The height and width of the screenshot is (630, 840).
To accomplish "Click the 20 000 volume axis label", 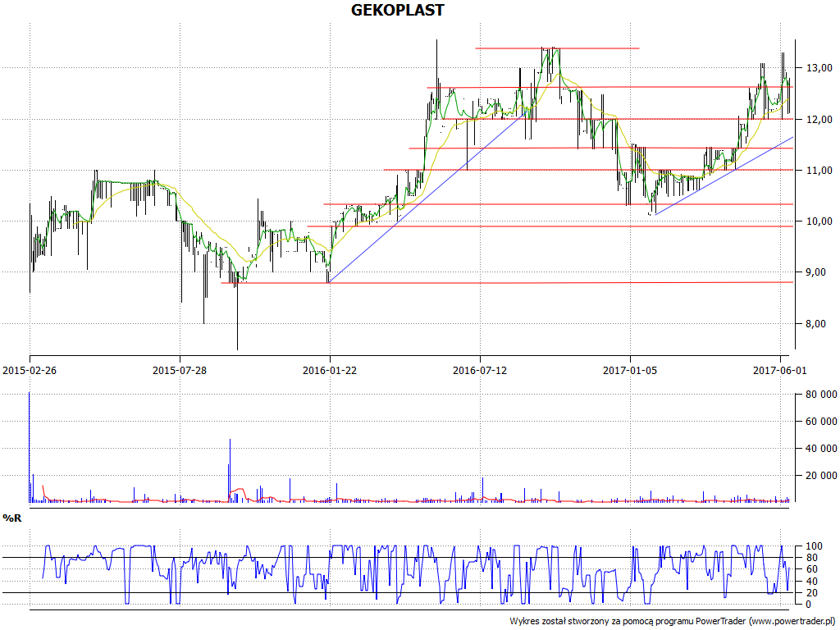I will pos(821,475).
